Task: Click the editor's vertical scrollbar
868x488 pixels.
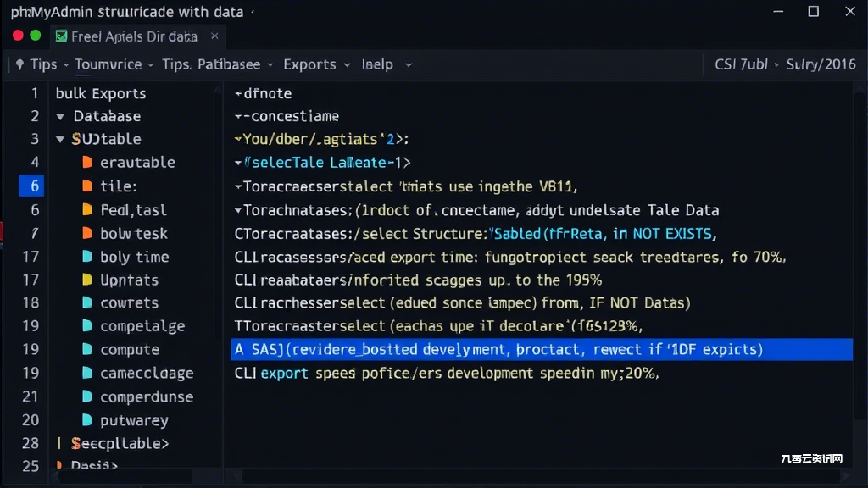Action: coord(860,254)
